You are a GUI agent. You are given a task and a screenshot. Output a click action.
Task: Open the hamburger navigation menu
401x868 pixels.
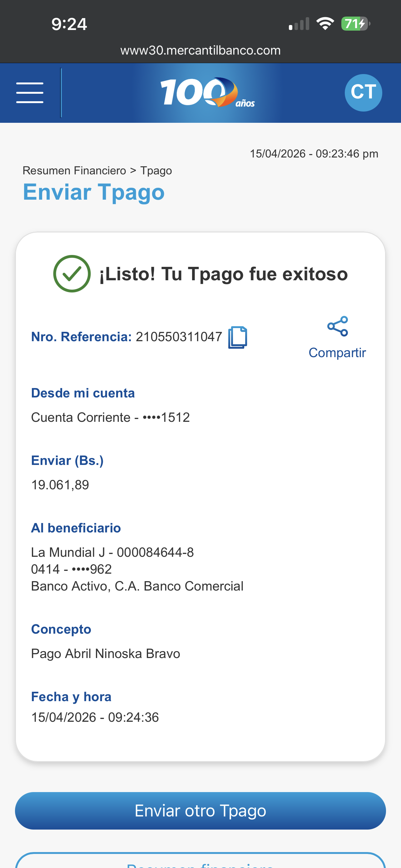(x=30, y=93)
